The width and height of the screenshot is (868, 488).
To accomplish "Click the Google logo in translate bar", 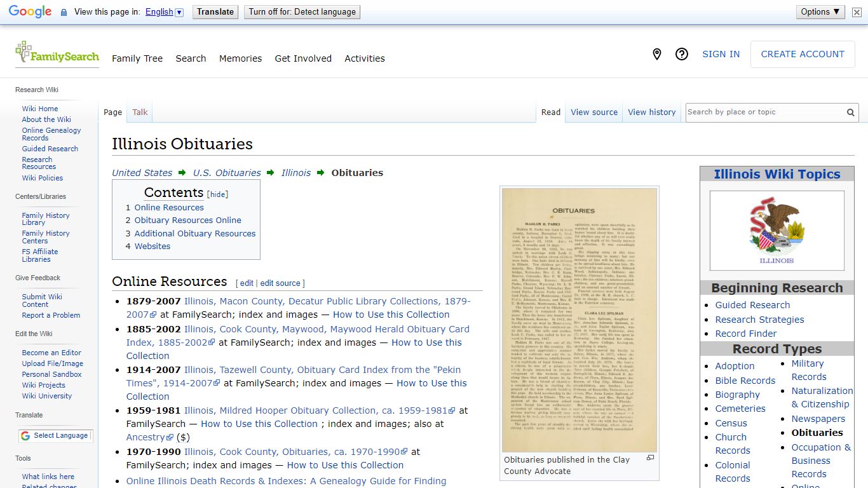I will click(30, 12).
